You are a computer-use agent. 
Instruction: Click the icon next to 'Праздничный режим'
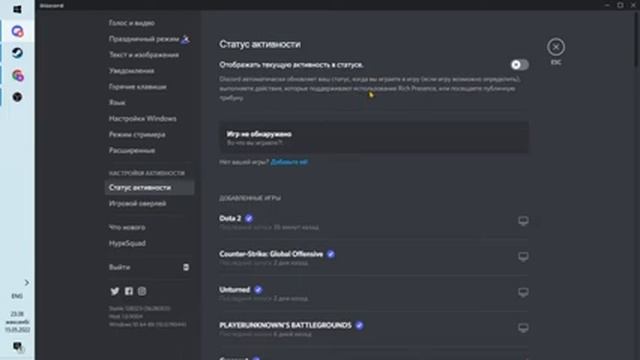[x=185, y=39]
